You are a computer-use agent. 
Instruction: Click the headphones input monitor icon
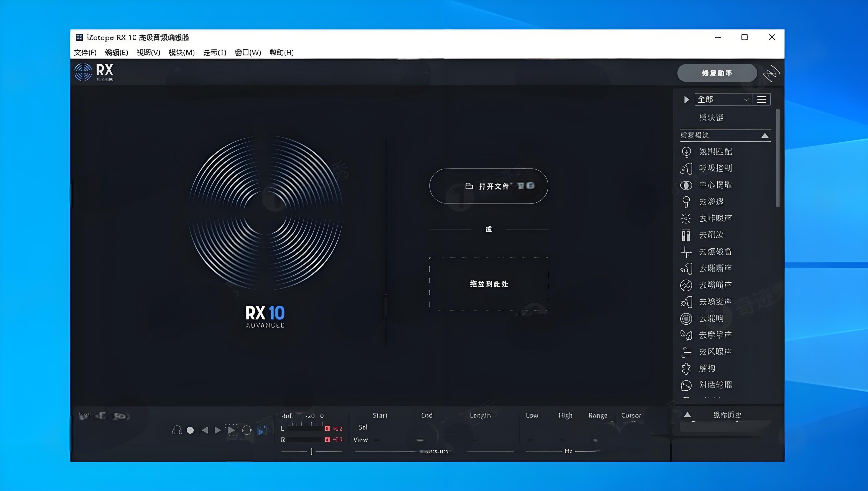tap(177, 430)
